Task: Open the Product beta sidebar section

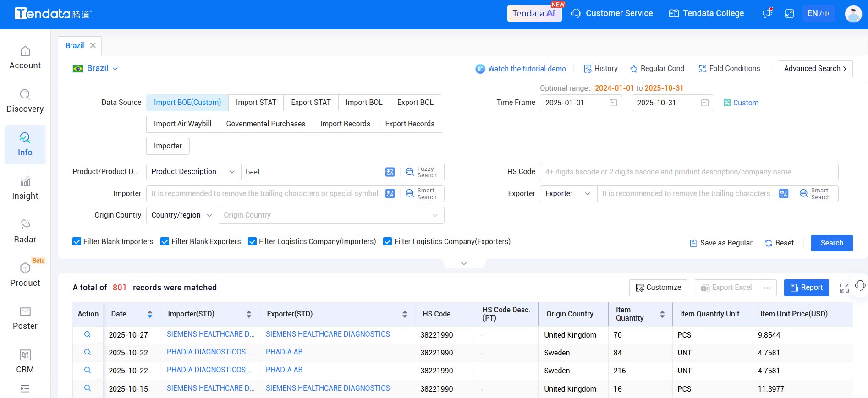Action: coord(25,275)
